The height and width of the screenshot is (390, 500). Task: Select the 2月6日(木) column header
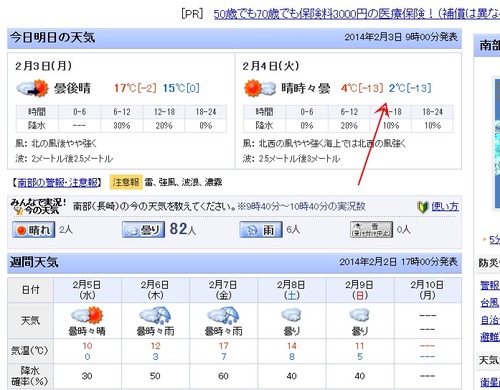click(155, 290)
